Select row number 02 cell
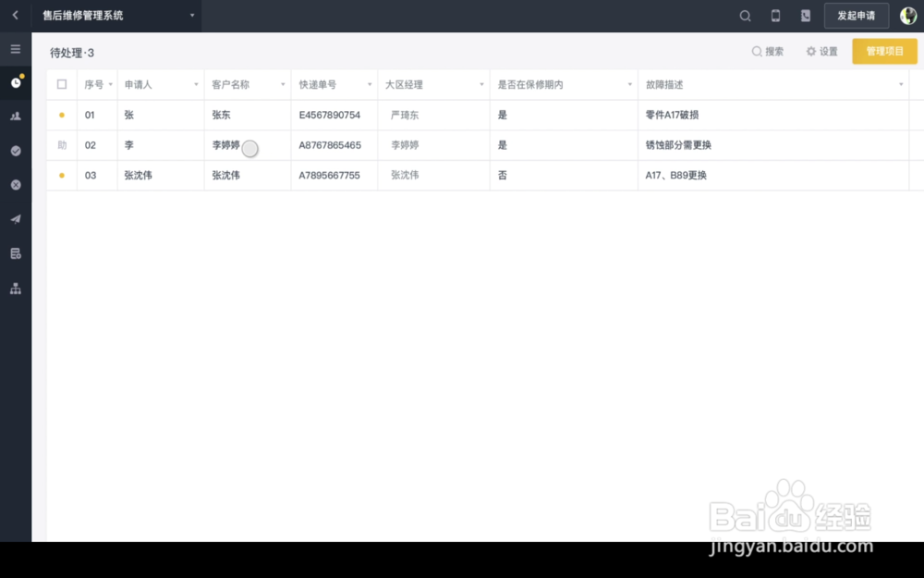 point(91,145)
